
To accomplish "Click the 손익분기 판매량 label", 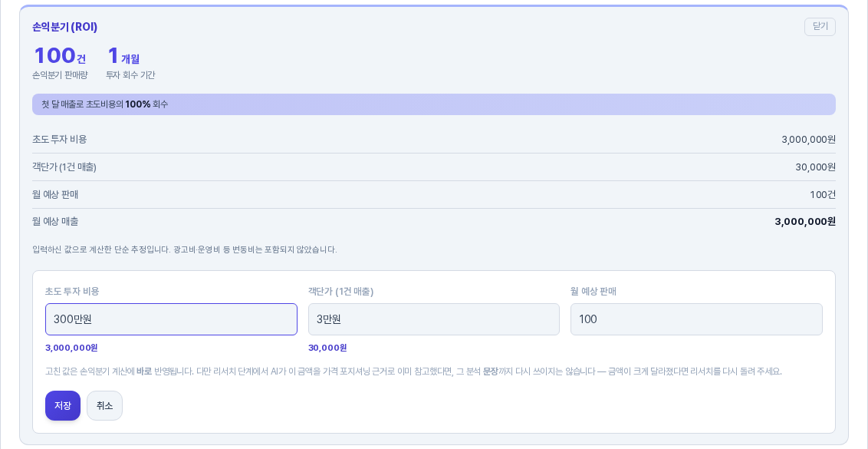I will click(x=60, y=75).
